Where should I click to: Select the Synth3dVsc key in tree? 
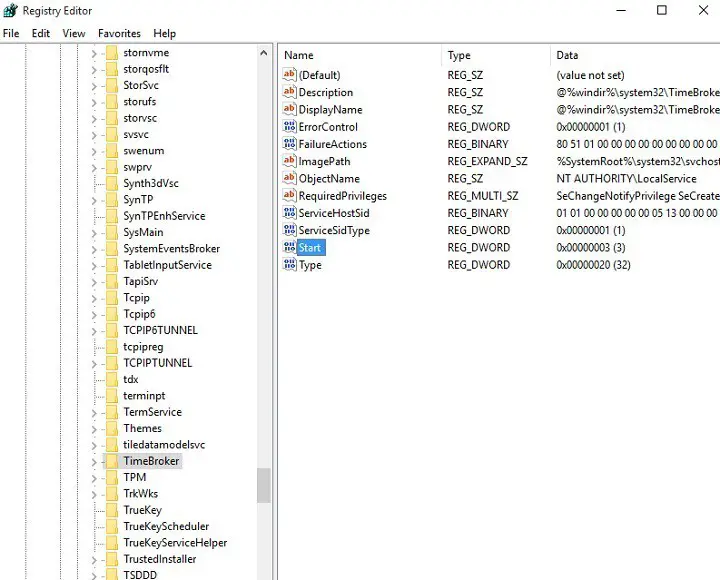pos(151,183)
